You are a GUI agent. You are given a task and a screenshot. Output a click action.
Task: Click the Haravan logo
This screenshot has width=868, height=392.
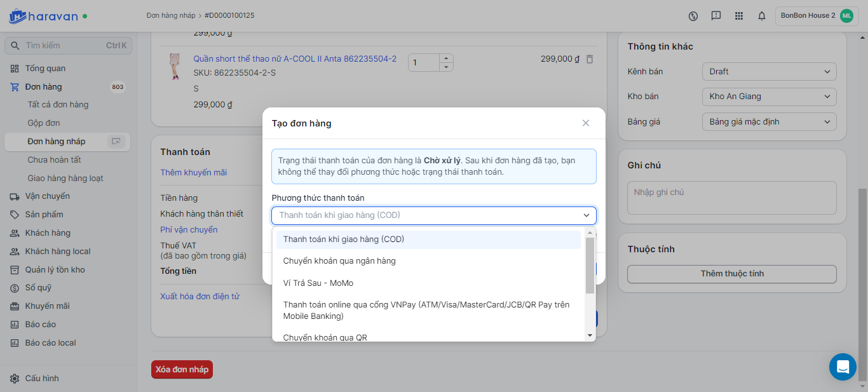(x=43, y=16)
